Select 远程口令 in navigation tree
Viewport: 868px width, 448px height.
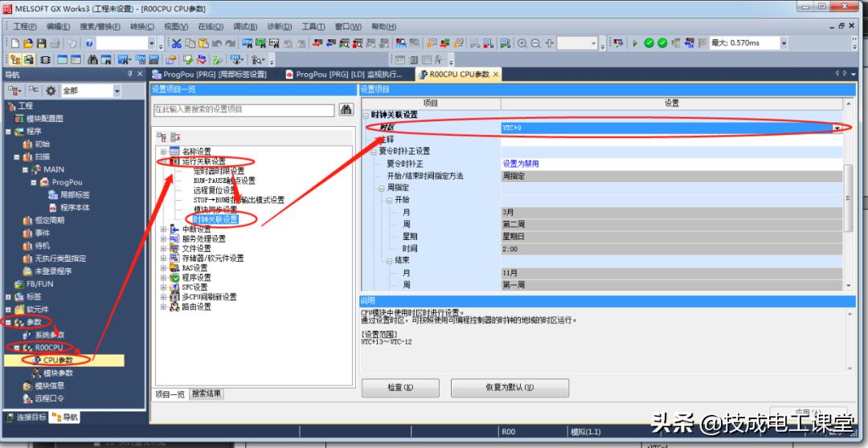tap(49, 398)
